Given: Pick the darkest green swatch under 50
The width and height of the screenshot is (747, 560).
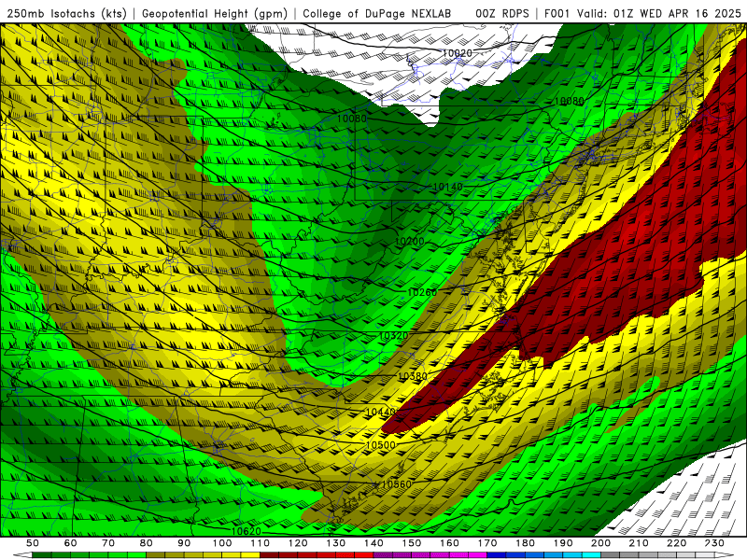Looking at the screenshot, I should (42, 555).
